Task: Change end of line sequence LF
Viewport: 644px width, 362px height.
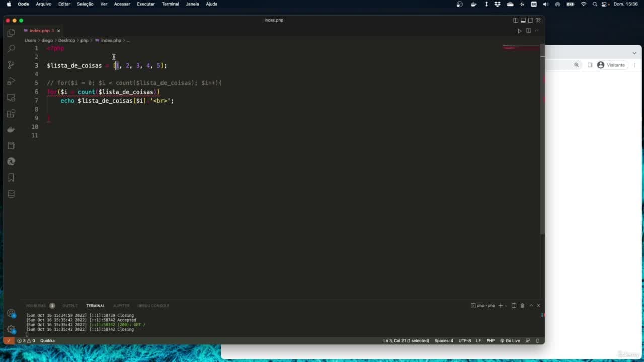Action: (478, 341)
